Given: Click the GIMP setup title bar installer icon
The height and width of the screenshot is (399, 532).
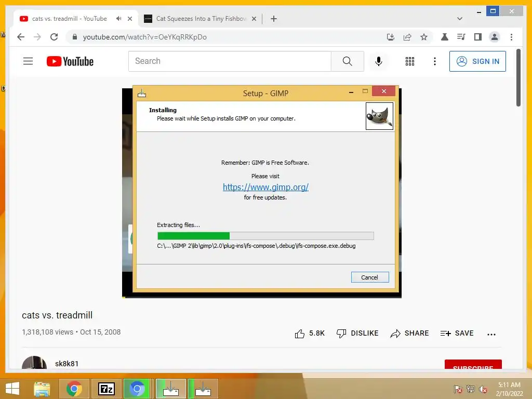Looking at the screenshot, I should pyautogui.click(x=142, y=93).
